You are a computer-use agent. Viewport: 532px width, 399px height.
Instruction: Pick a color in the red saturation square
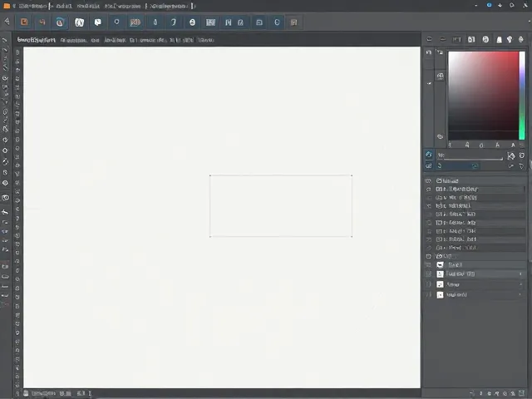point(483,96)
